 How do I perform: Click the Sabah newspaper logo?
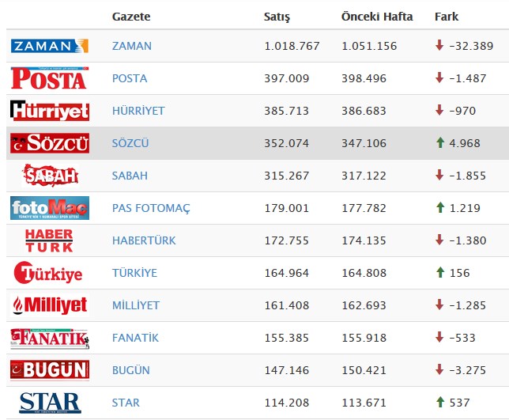click(x=49, y=176)
